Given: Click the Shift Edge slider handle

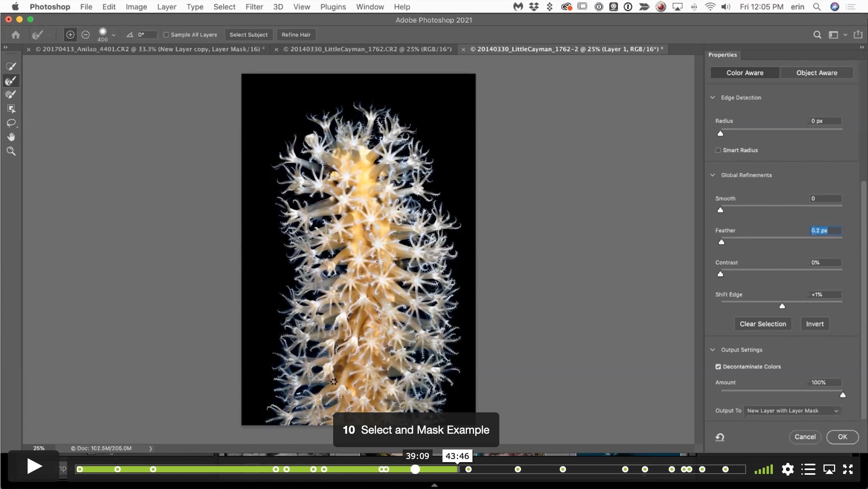Looking at the screenshot, I should (x=782, y=306).
